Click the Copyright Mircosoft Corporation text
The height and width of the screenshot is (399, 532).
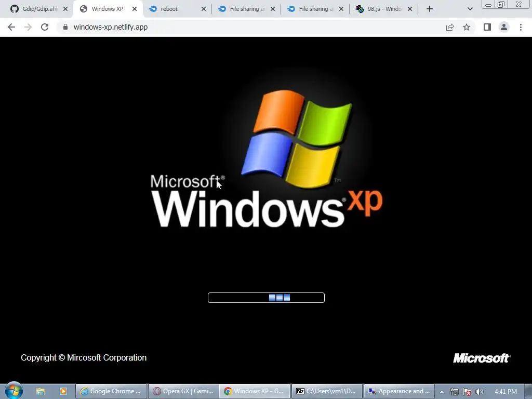(x=84, y=357)
